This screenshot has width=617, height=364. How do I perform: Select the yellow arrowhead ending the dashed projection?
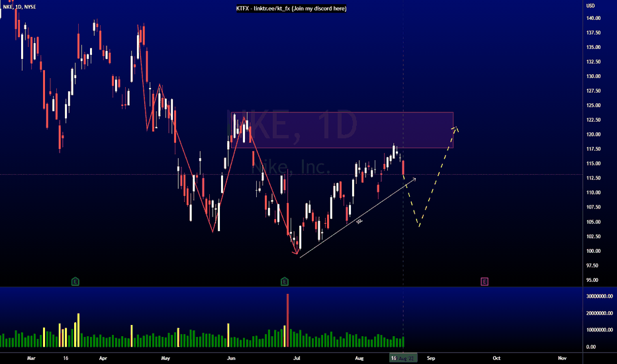(x=455, y=128)
